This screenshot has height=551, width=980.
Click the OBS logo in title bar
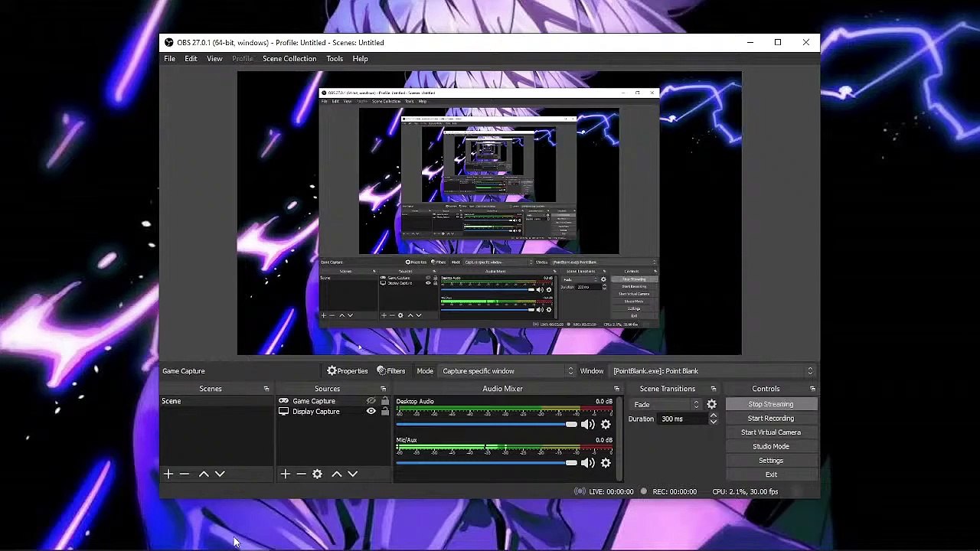pos(169,43)
